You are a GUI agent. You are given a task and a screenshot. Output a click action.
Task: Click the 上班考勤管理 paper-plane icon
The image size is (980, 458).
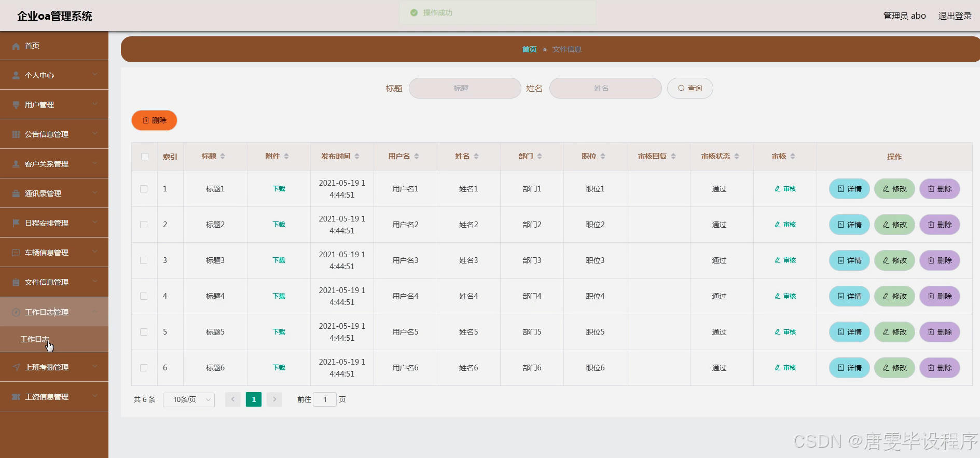(16, 367)
